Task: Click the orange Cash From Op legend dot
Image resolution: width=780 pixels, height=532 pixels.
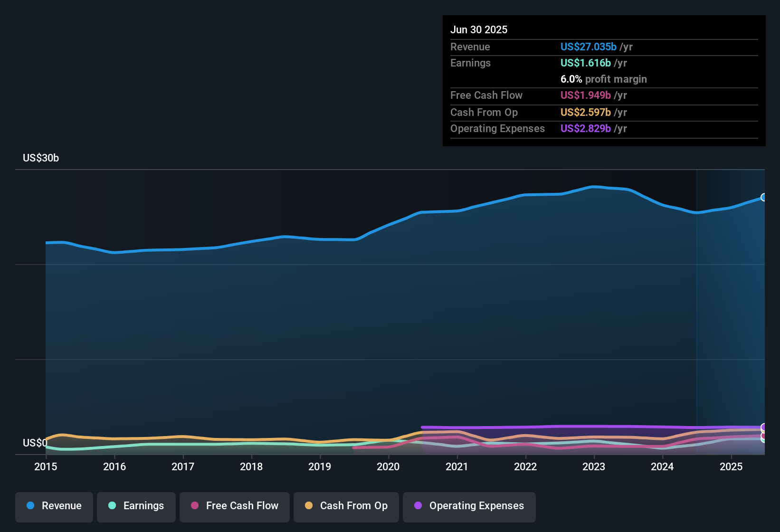Action: click(309, 506)
